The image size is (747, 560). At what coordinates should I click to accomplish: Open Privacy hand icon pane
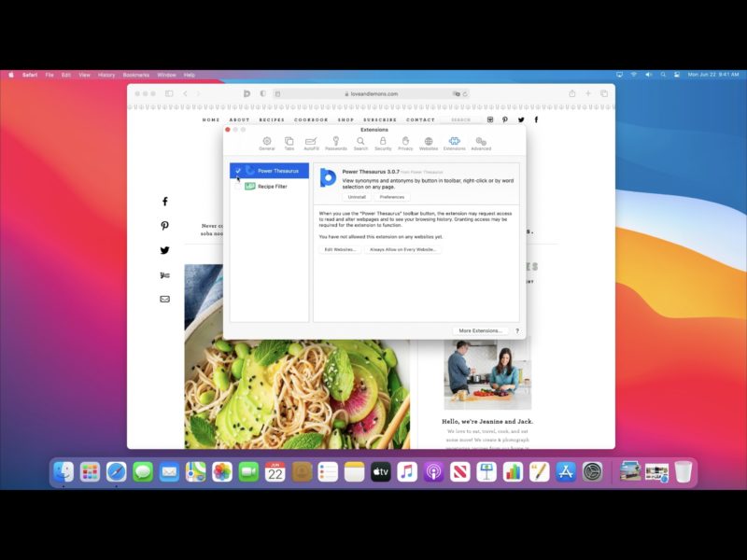405,144
